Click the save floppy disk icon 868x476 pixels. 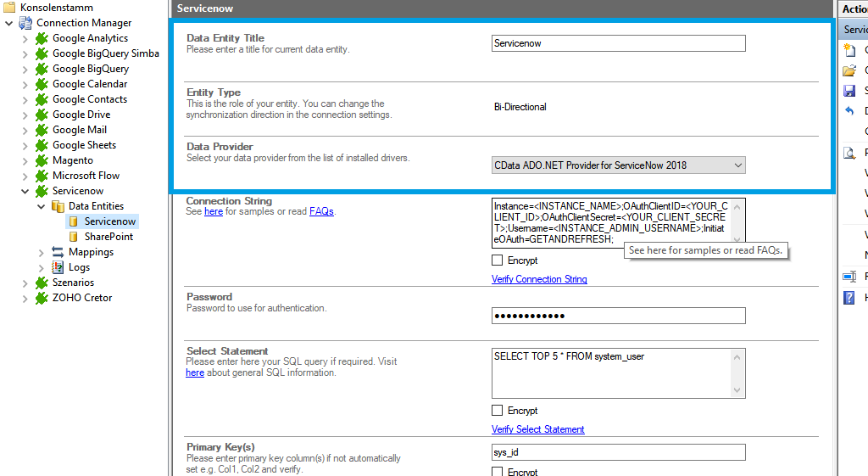pyautogui.click(x=849, y=91)
